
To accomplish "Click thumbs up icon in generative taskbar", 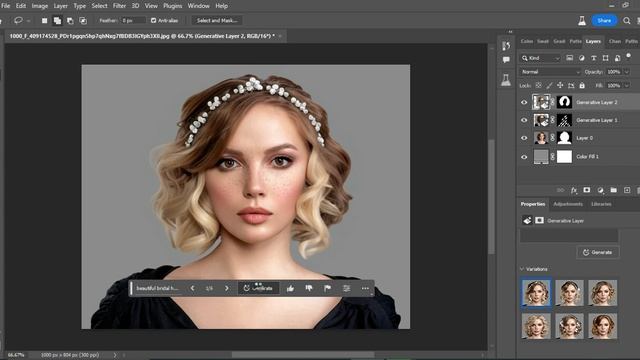I will 290,288.
